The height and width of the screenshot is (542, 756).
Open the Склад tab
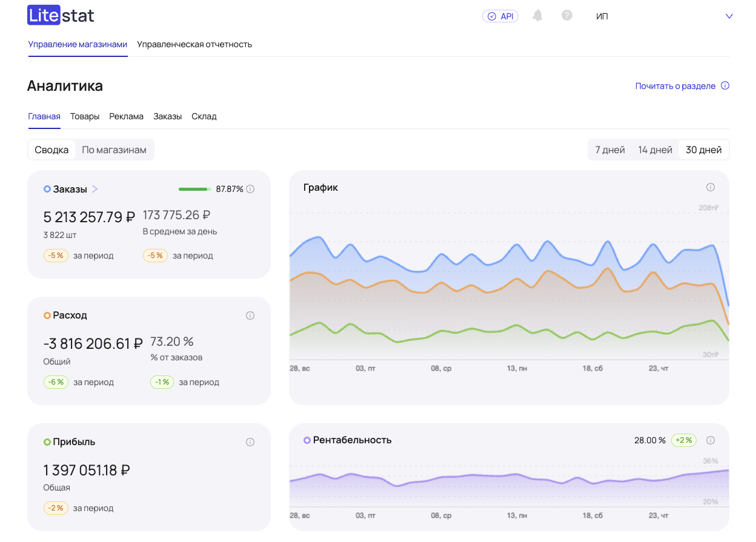coord(204,116)
